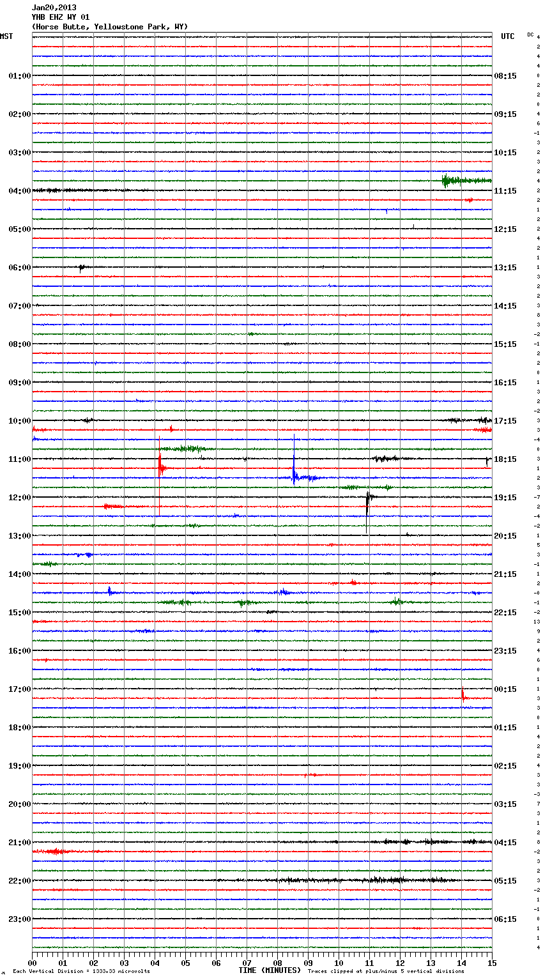Select the YHB EHZ WY 01 station label

[61, 17]
